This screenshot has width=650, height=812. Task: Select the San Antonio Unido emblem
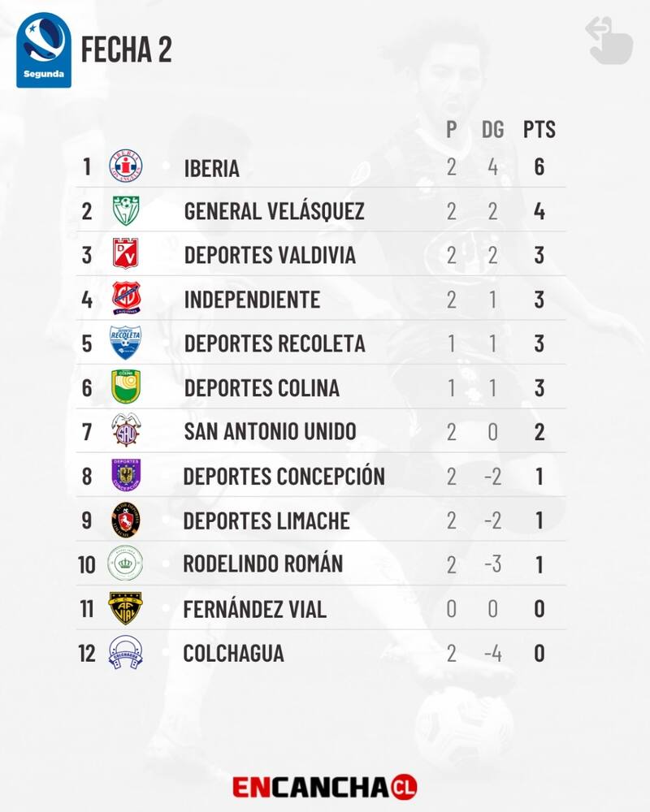pyautogui.click(x=126, y=430)
